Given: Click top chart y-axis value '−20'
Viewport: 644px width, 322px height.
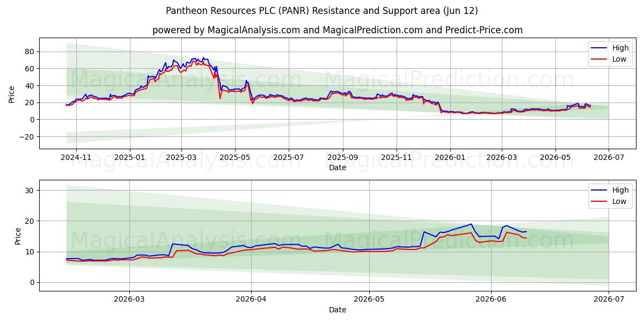Looking at the screenshot, I should [27, 137].
